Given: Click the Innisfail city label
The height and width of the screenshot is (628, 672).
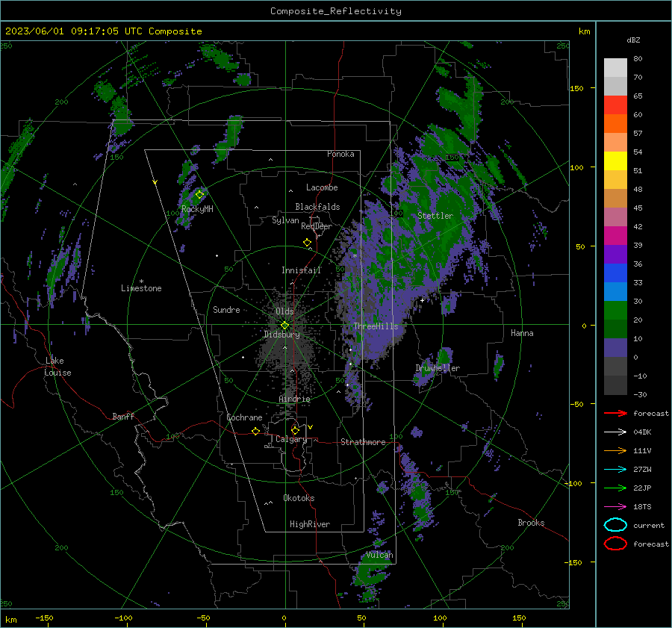Looking at the screenshot, I should [301, 270].
